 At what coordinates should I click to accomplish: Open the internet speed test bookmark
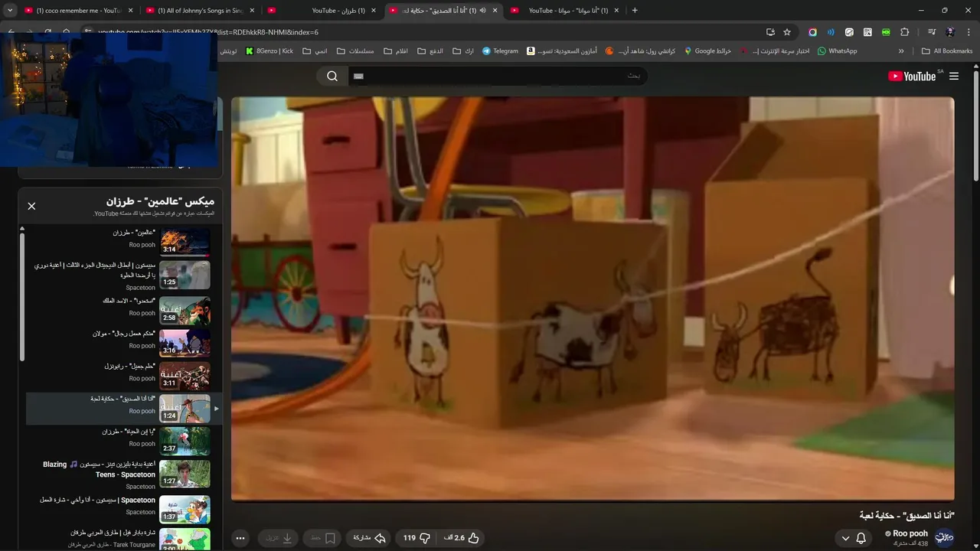(775, 51)
